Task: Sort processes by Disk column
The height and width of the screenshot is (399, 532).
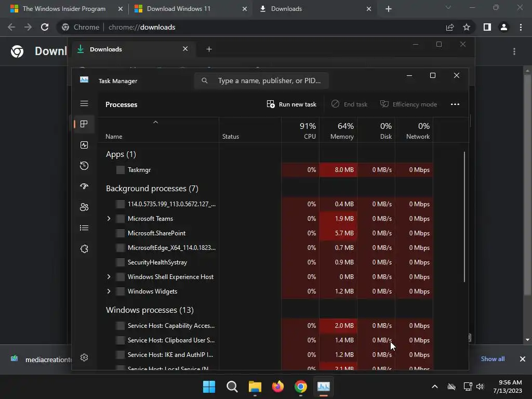Action: click(x=376, y=130)
